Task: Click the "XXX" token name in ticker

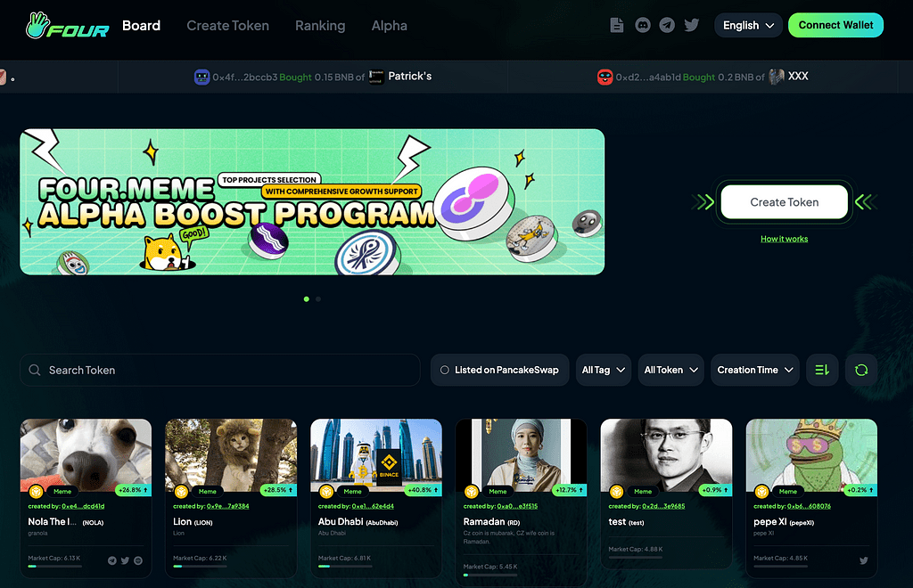Action: coord(798,77)
